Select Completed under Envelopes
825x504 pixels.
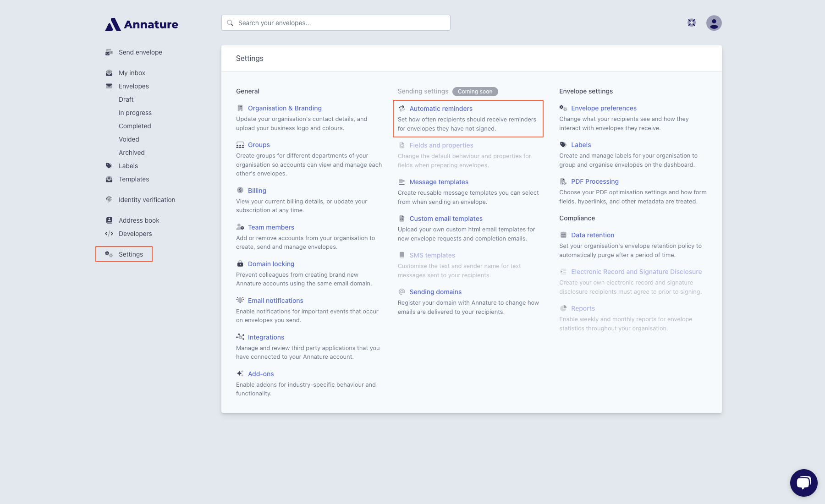[134, 126]
